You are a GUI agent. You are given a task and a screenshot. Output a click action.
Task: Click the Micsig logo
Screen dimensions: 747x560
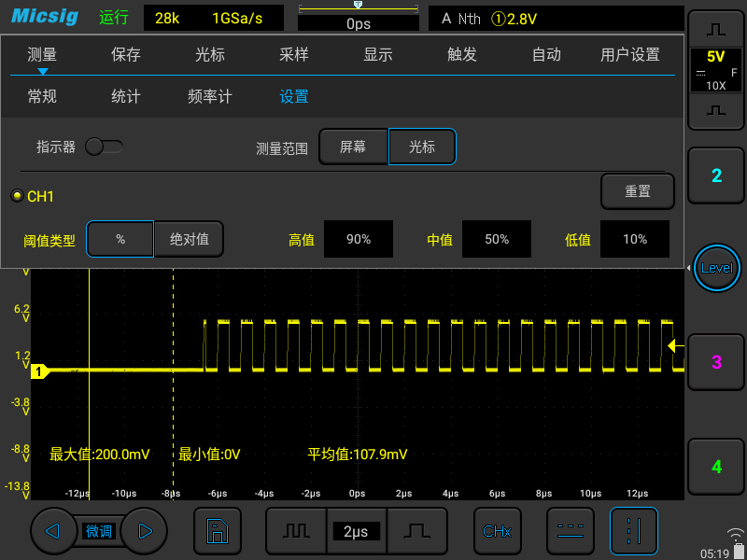44,17
